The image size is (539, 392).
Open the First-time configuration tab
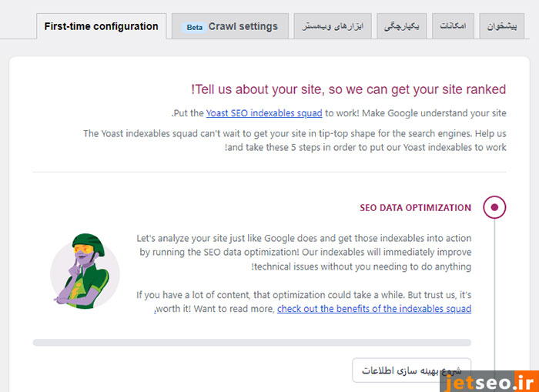pyautogui.click(x=101, y=26)
